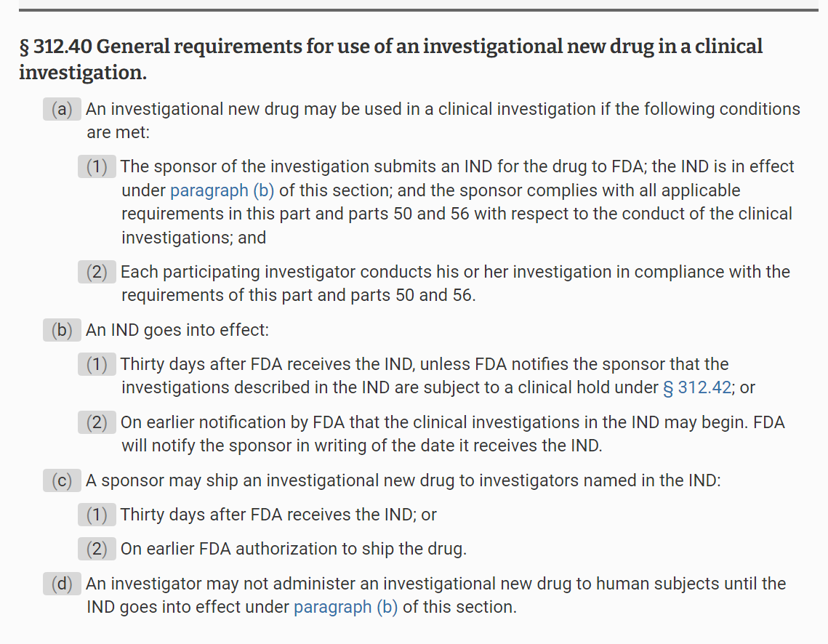Click the (c) paragraph marker
Viewport: 828px width, 644px height.
tap(63, 480)
